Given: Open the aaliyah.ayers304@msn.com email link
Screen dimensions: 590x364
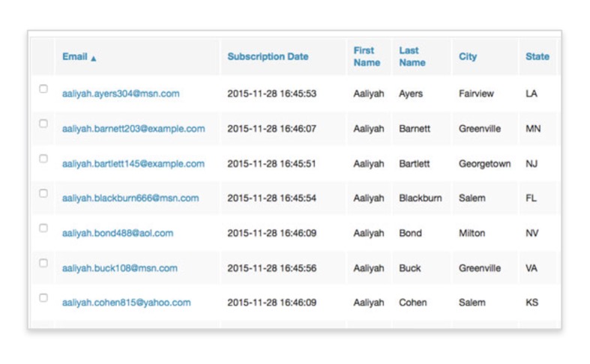Looking at the screenshot, I should point(121,94).
